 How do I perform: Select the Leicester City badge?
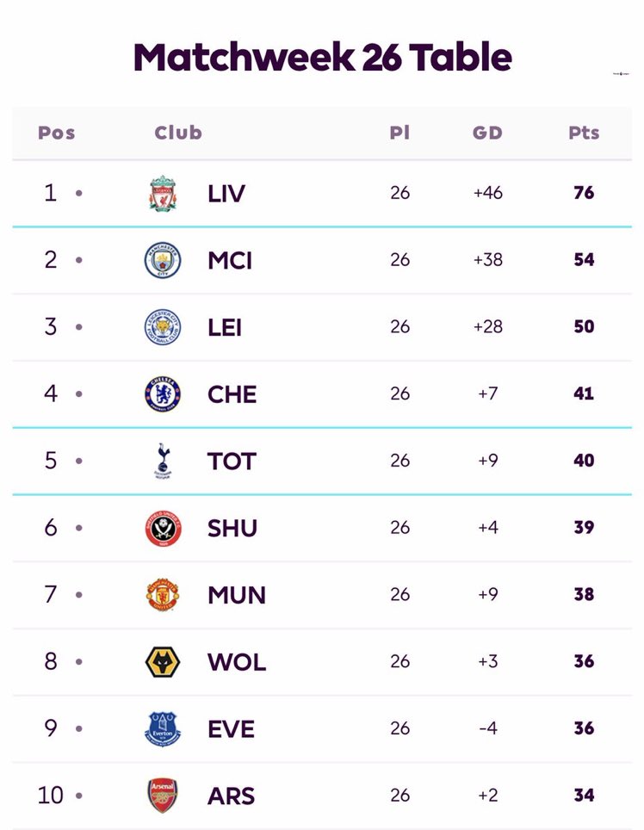click(163, 327)
